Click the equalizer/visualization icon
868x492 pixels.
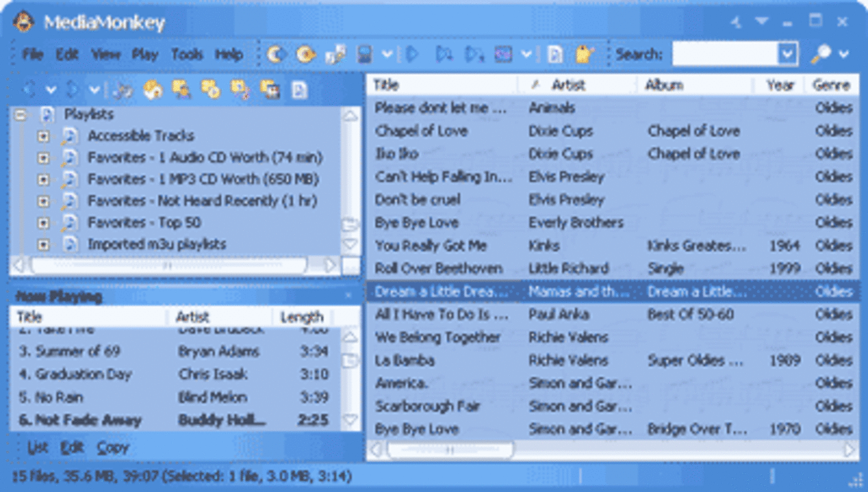[505, 54]
